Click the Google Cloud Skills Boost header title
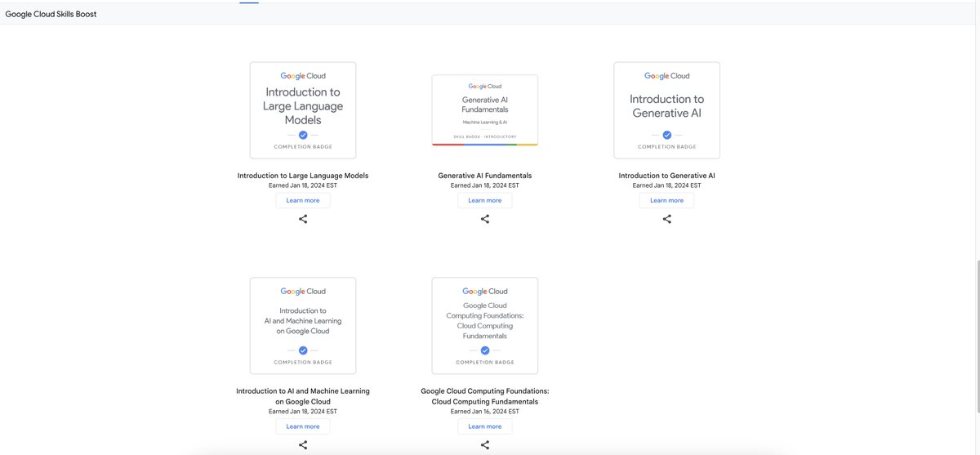 tap(51, 14)
